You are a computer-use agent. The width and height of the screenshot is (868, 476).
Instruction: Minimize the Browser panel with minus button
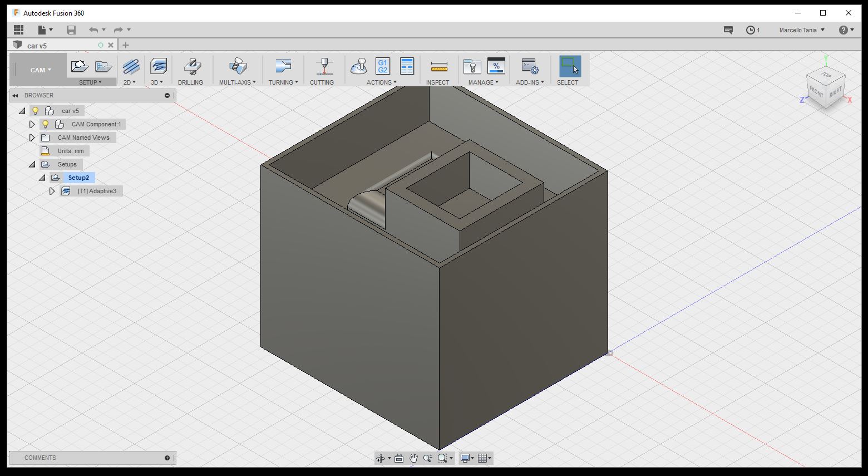[x=167, y=96]
